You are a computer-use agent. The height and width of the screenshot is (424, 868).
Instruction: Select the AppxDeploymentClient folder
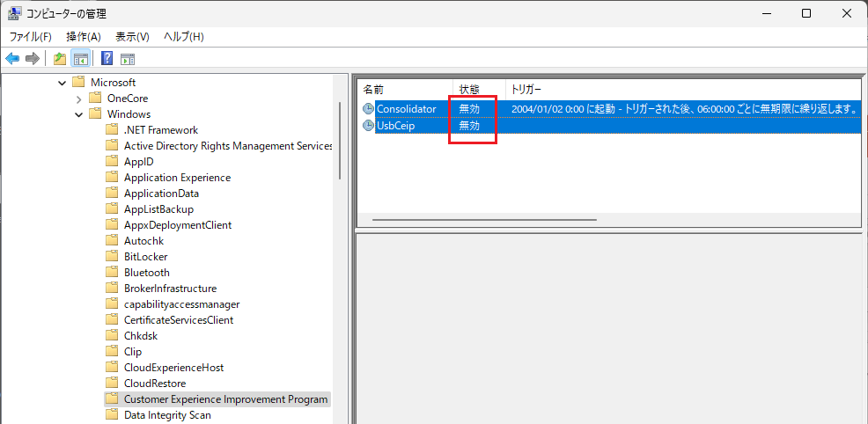click(178, 225)
